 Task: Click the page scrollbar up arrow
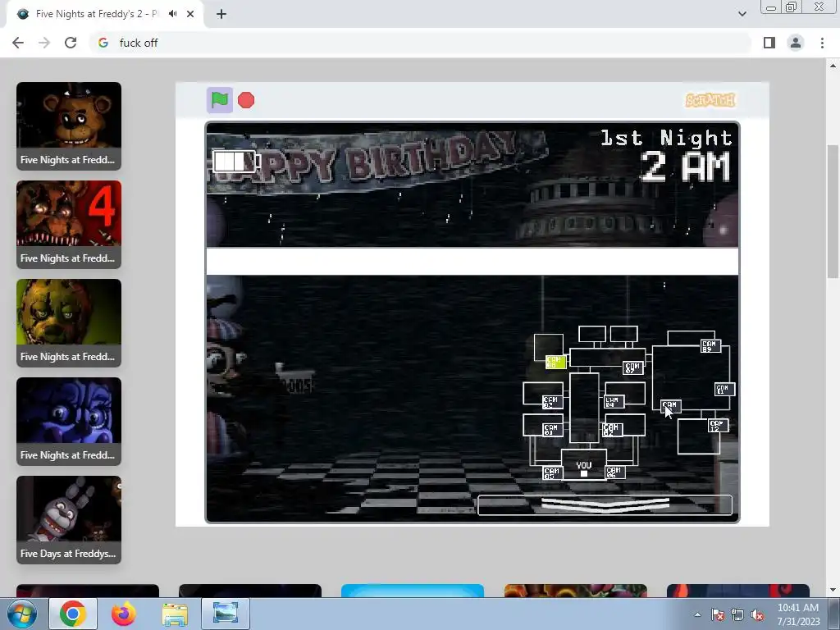[x=833, y=66]
